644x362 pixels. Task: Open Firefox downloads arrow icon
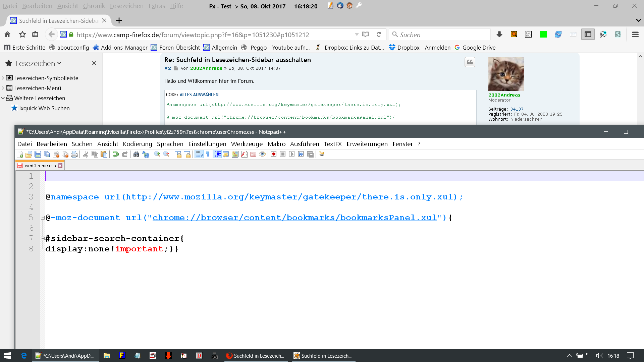(x=499, y=35)
